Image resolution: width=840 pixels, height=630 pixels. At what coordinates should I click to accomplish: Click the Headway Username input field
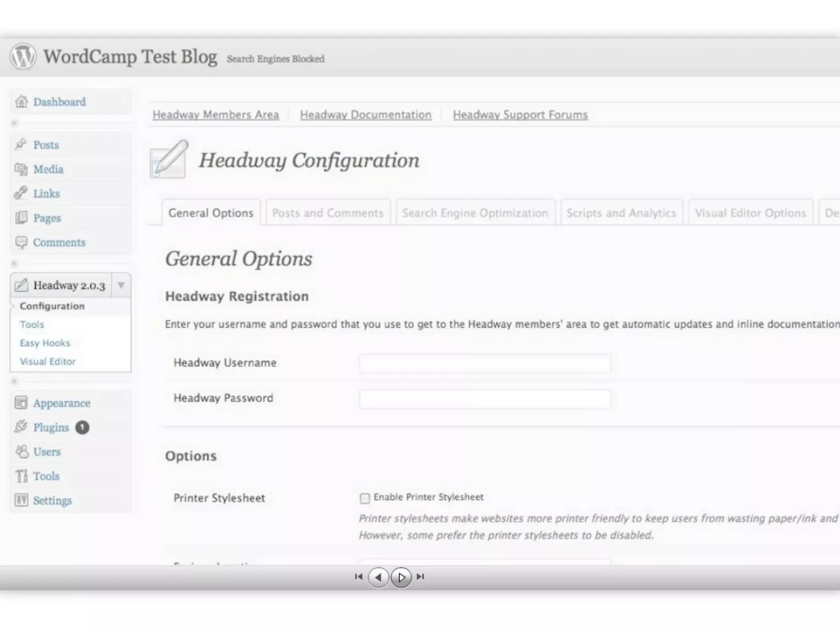click(484, 363)
